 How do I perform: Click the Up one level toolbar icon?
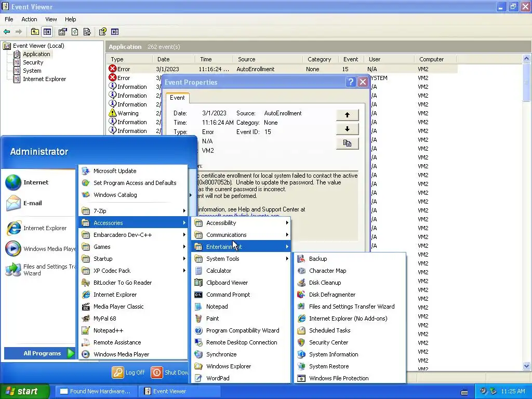click(x=35, y=32)
